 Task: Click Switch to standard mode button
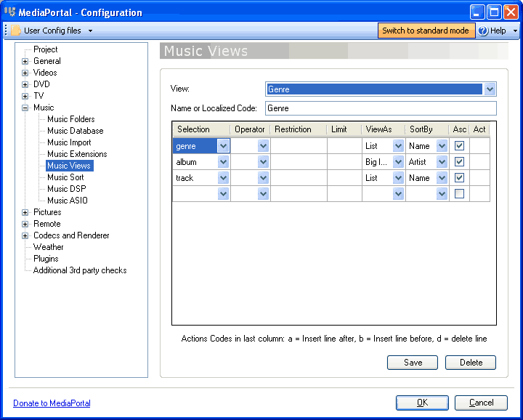pyautogui.click(x=426, y=31)
